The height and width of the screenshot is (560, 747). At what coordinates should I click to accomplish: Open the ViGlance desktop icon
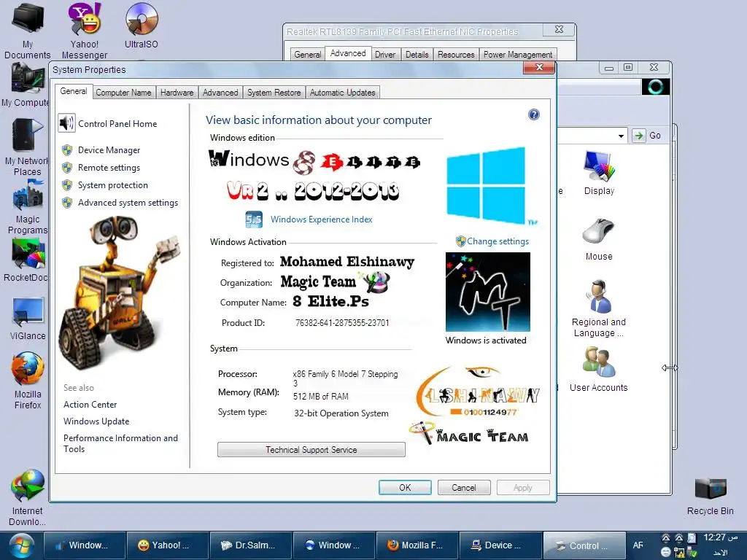[28, 318]
